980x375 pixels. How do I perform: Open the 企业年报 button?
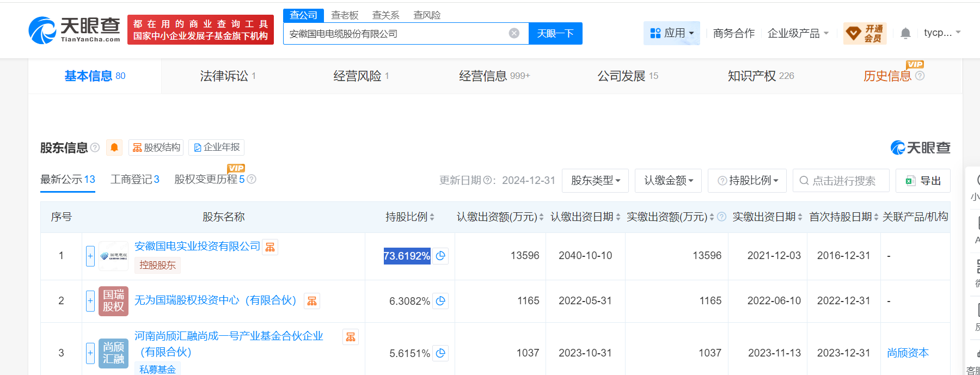[x=216, y=147]
